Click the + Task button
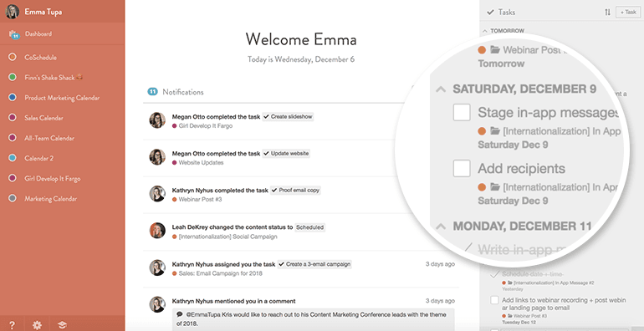644x331 pixels. coord(628,13)
